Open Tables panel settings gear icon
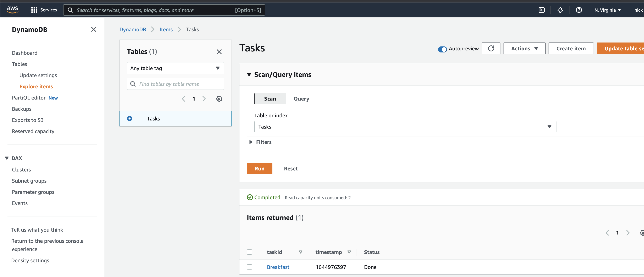The image size is (644, 277). [219, 99]
